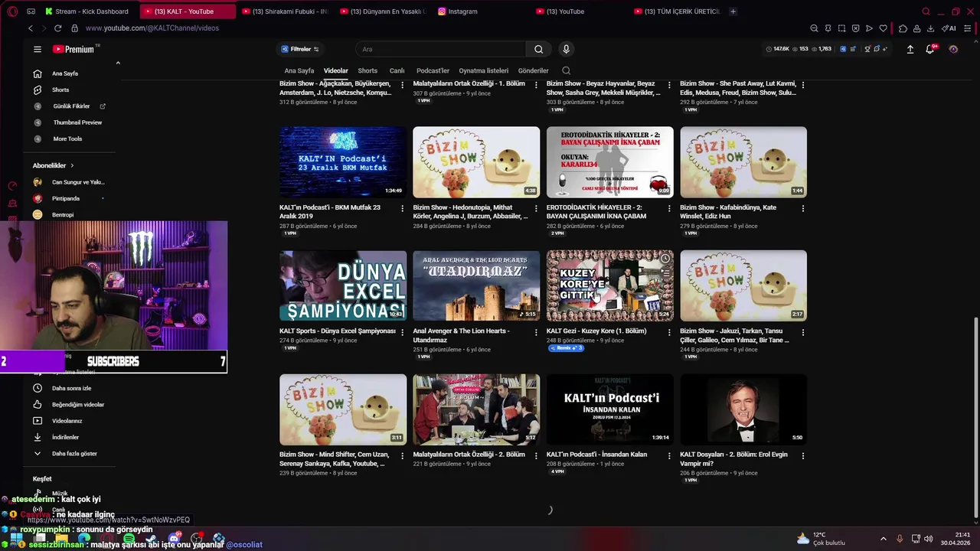Switch to the Shorts channel tab

pyautogui.click(x=367, y=70)
